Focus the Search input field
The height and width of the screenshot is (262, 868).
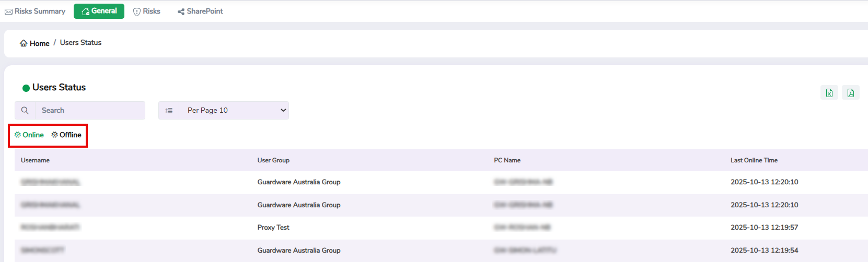click(x=89, y=111)
